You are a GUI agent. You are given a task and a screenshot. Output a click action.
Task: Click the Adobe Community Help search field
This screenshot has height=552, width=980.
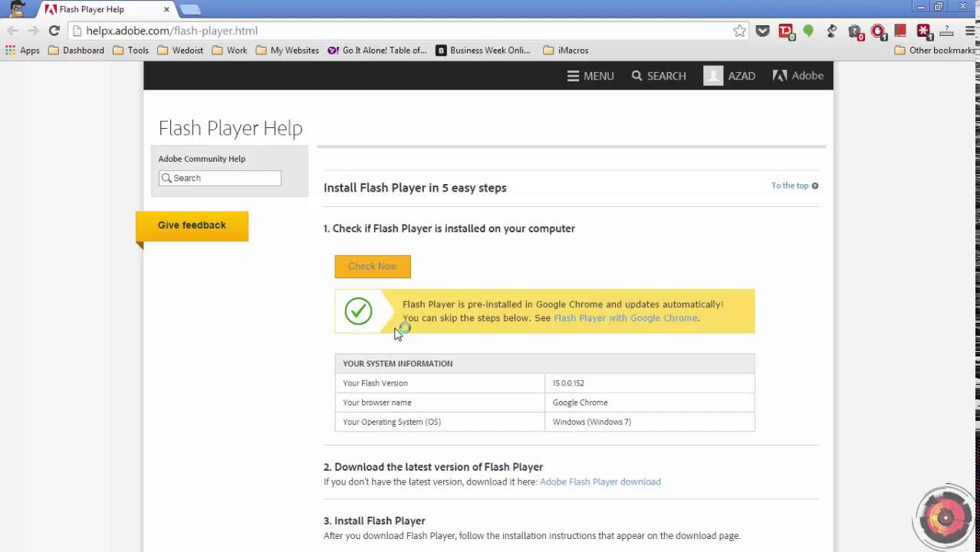(x=220, y=178)
